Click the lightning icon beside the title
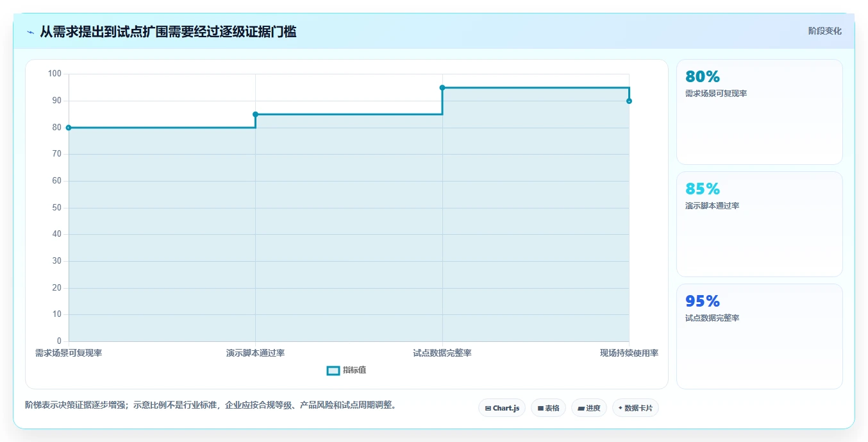 [30, 32]
